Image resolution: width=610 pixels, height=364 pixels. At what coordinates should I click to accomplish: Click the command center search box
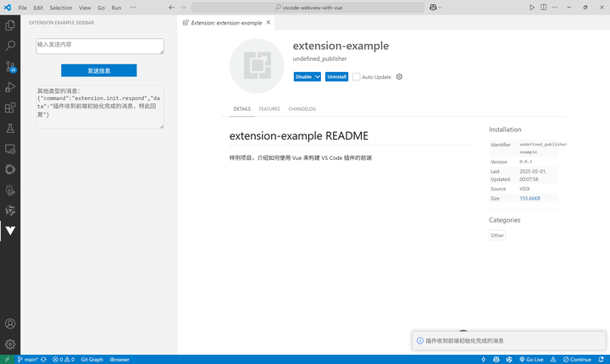[x=308, y=8]
